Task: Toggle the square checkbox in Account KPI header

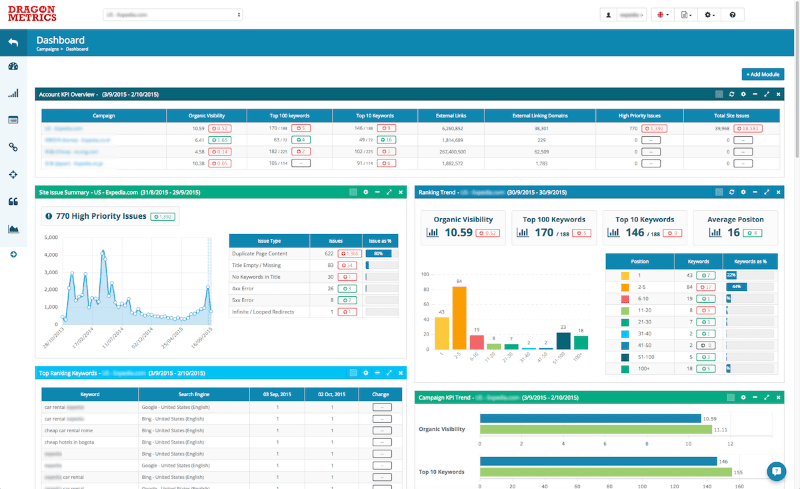Action: [x=718, y=94]
